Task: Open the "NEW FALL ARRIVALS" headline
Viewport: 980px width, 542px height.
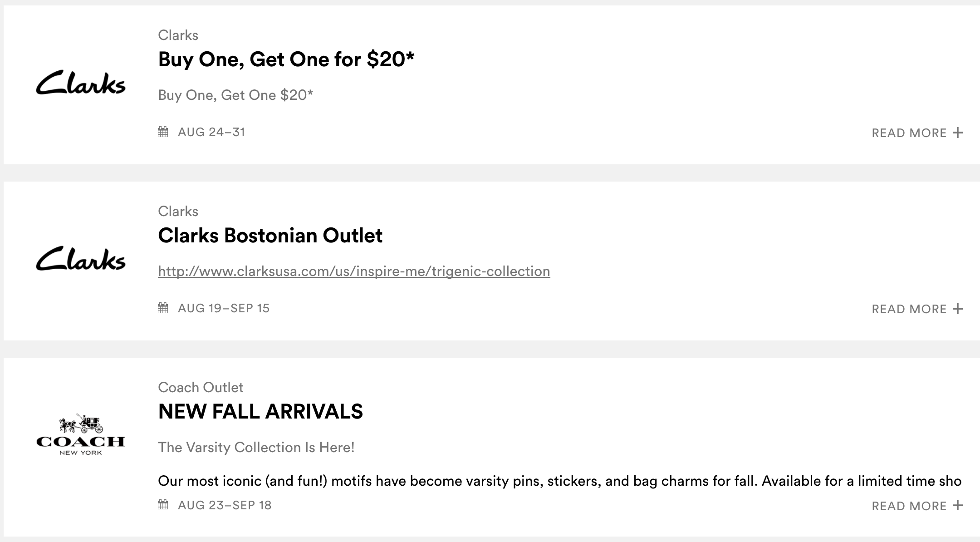Action: tap(260, 412)
